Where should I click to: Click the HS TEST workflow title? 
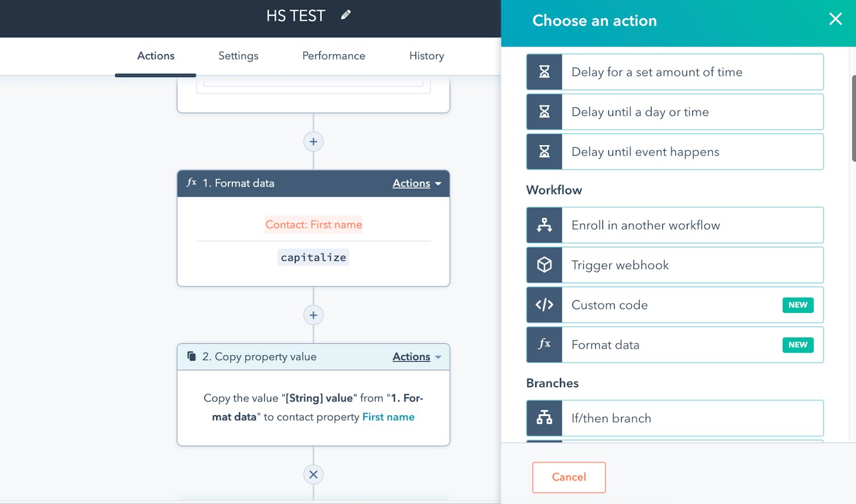[296, 16]
